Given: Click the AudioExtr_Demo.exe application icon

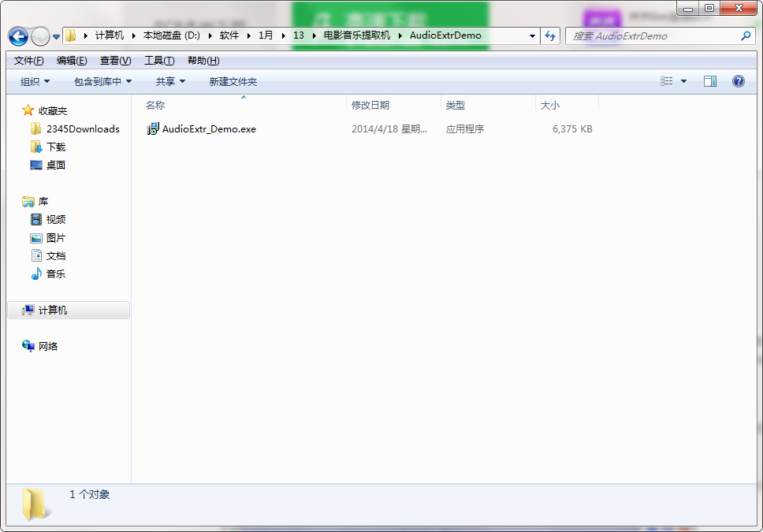Looking at the screenshot, I should pyautogui.click(x=153, y=129).
